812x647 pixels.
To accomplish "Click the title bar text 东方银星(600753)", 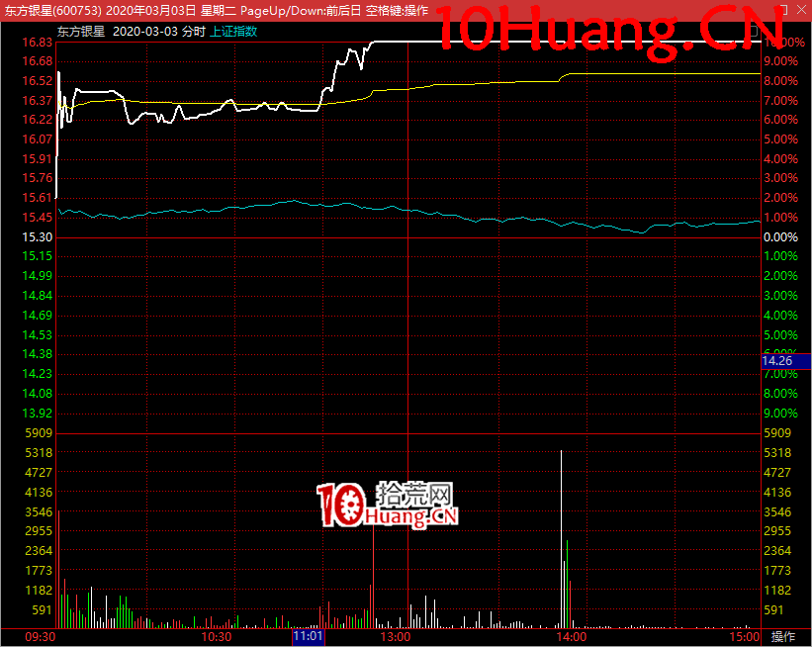I will point(53,10).
